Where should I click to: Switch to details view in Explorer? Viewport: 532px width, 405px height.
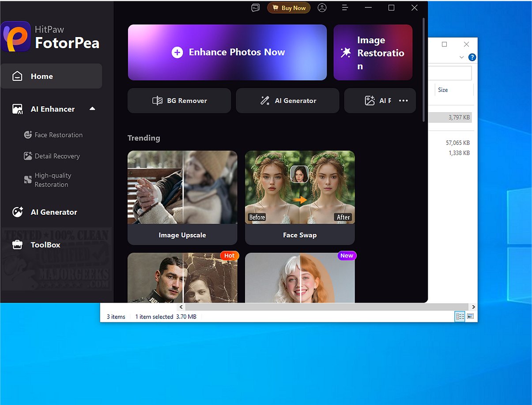[460, 317]
